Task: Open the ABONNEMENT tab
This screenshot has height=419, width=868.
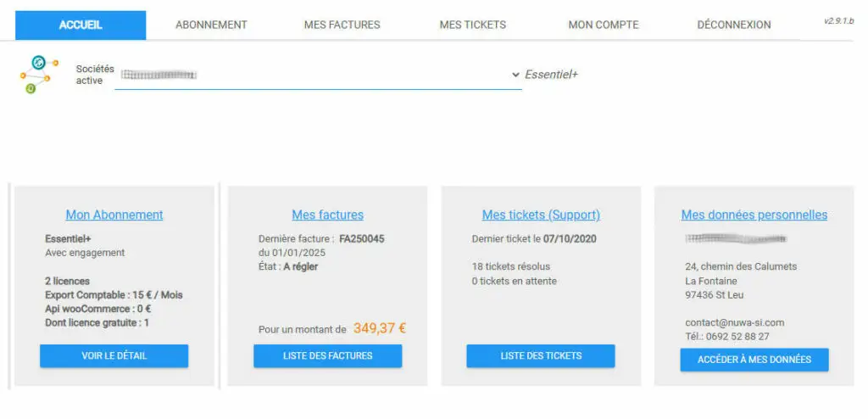Action: tap(211, 25)
